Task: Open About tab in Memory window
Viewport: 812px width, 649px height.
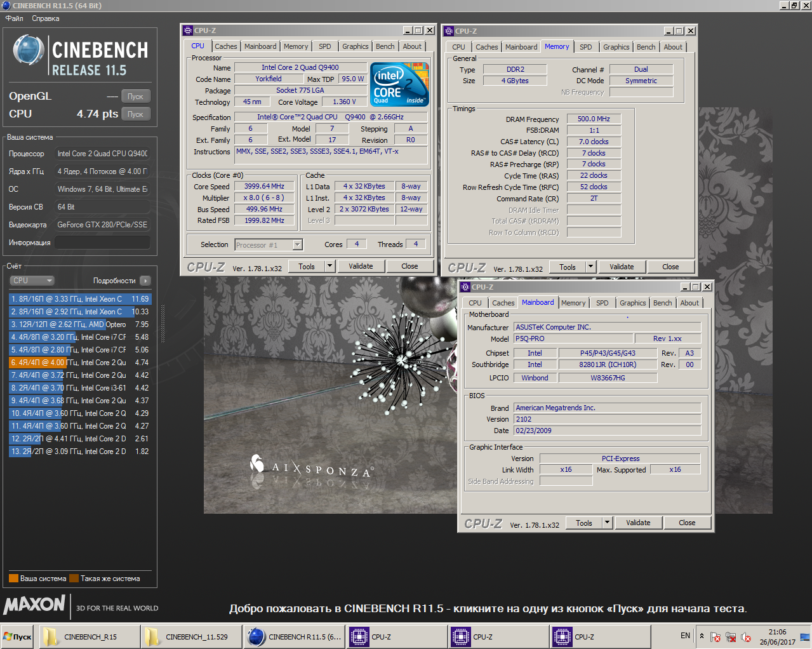Action: tap(673, 47)
